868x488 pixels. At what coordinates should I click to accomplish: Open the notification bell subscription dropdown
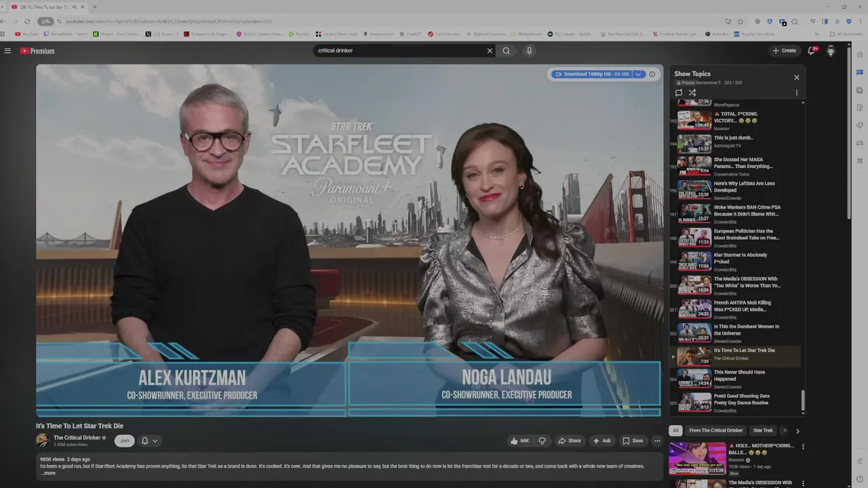coord(149,441)
